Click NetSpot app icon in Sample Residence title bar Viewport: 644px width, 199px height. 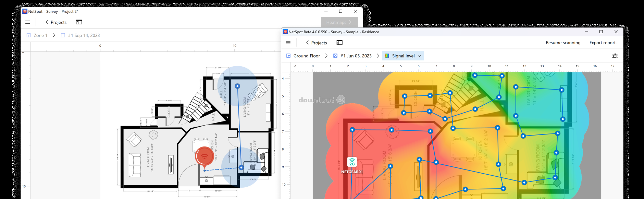[285, 32]
